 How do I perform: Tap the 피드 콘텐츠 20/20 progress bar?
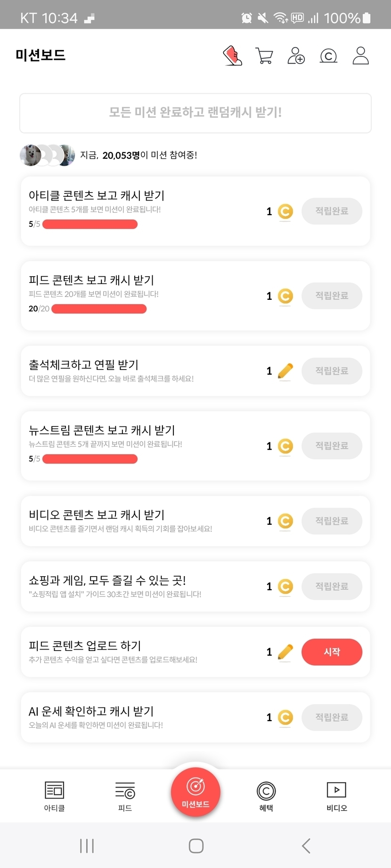click(x=99, y=309)
